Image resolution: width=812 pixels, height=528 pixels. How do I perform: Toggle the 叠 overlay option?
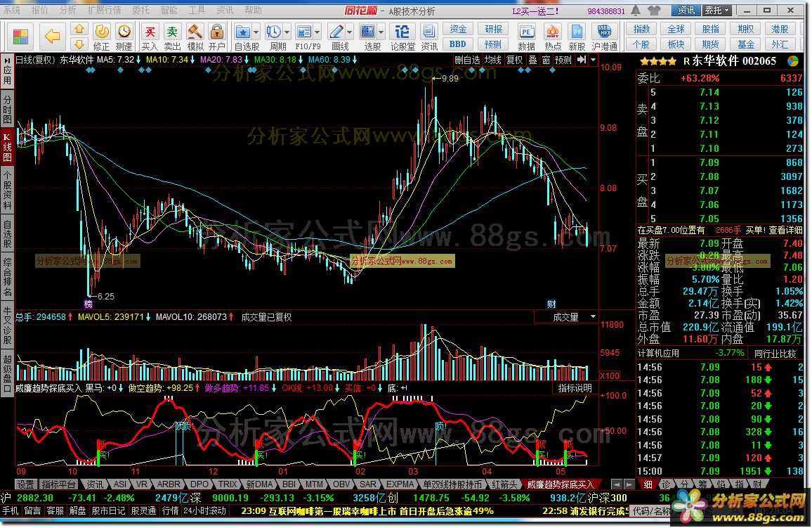click(532, 60)
